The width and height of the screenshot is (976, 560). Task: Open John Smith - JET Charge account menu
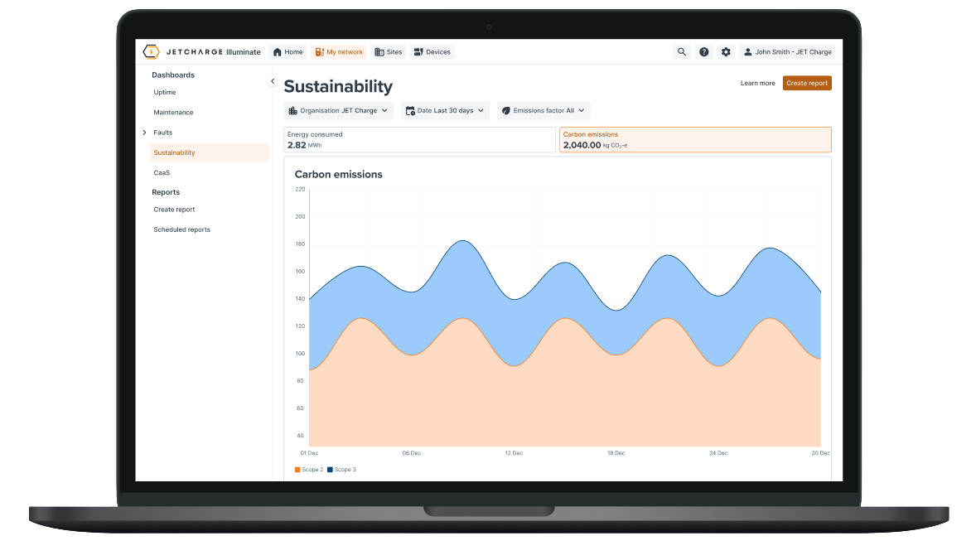click(787, 52)
